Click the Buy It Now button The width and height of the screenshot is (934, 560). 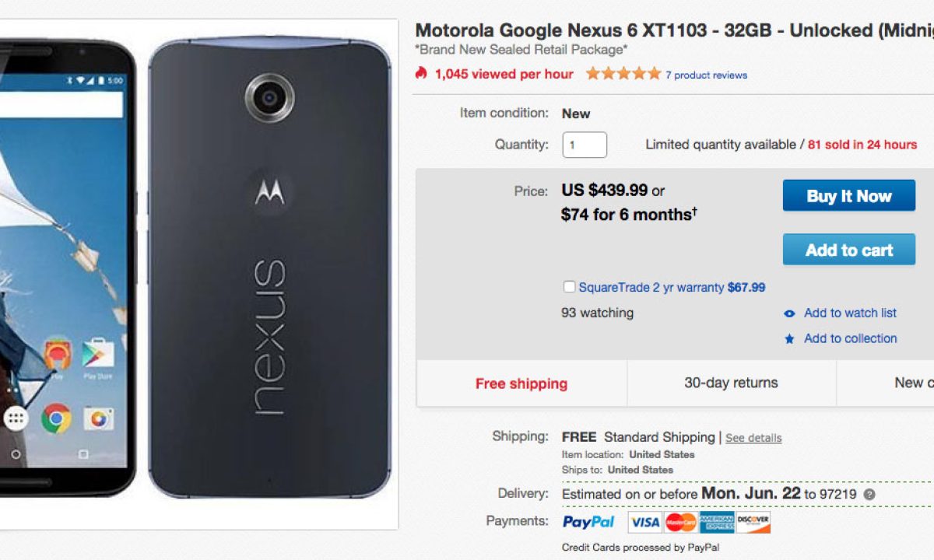848,196
